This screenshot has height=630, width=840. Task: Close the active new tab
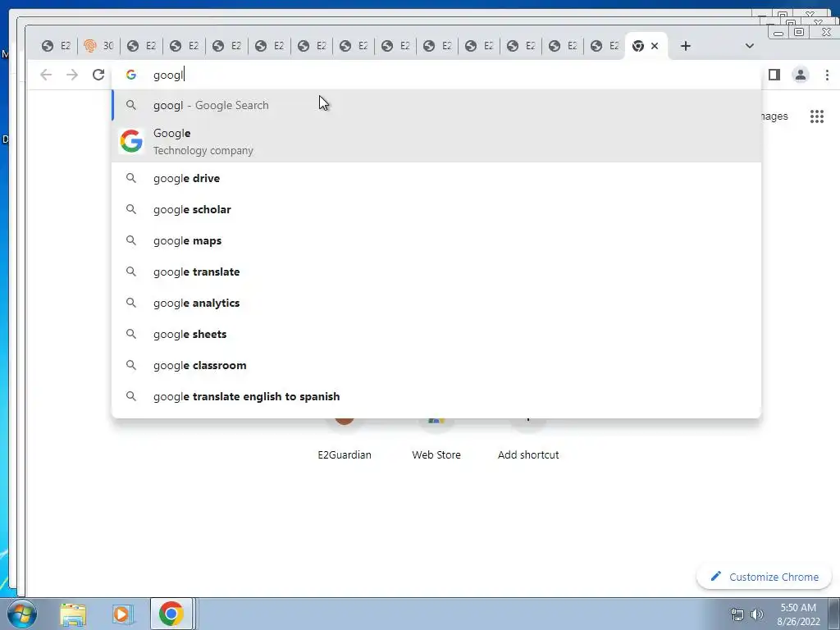point(654,46)
